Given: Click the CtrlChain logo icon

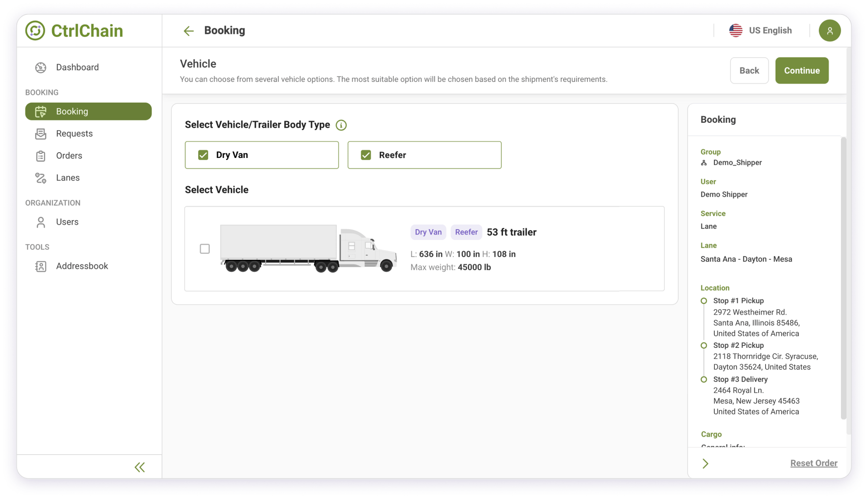Looking at the screenshot, I should pos(35,31).
